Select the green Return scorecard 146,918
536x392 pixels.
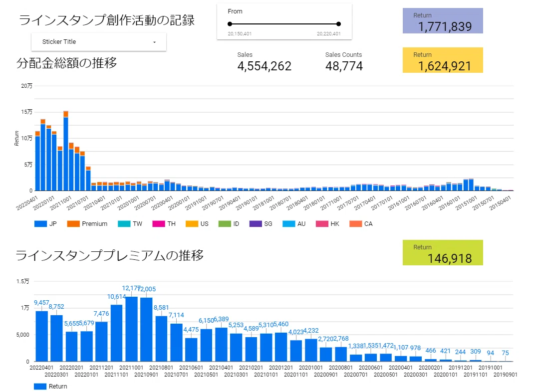tap(443, 253)
